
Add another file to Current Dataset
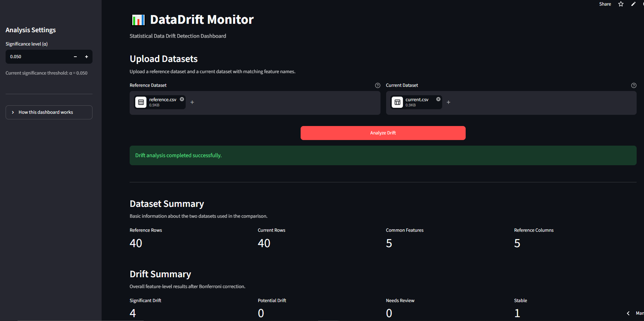point(448,102)
